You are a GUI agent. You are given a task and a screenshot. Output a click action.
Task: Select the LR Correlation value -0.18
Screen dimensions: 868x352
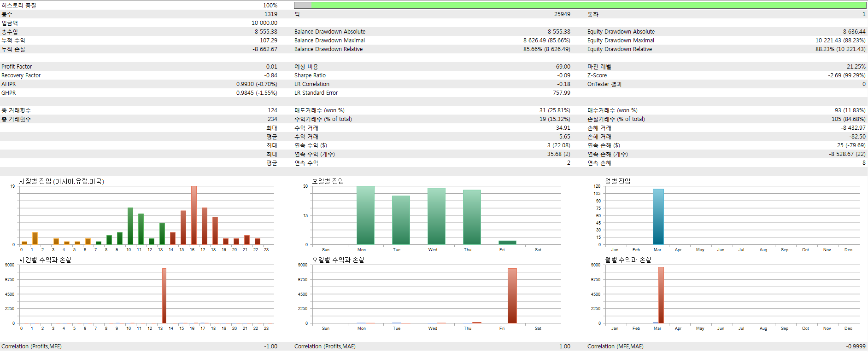click(x=563, y=84)
